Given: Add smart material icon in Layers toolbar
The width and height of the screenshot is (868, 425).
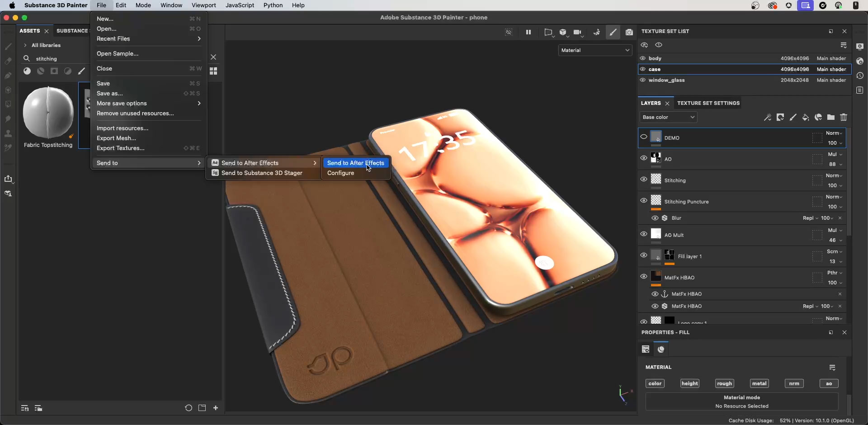Looking at the screenshot, I should [x=818, y=118].
